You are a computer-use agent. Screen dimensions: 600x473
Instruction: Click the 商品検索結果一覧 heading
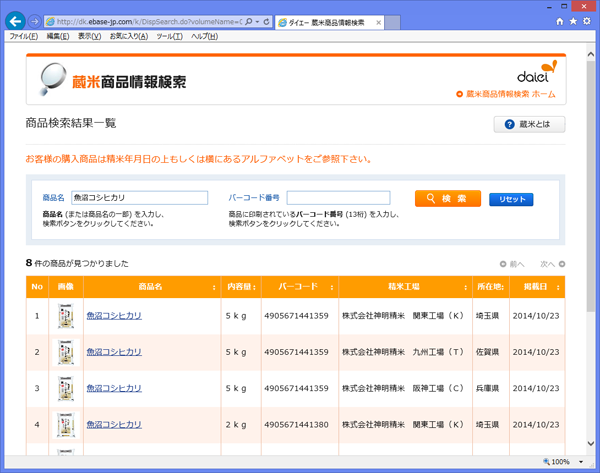(71, 123)
